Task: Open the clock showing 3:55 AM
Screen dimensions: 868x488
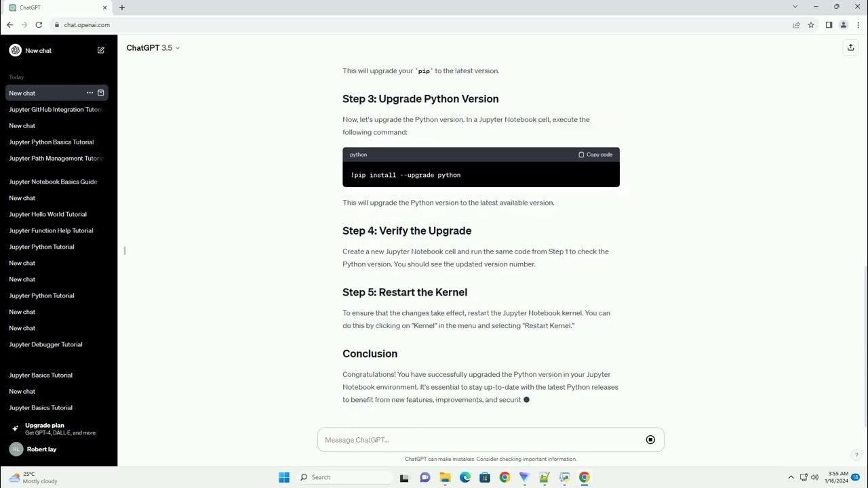Action: [x=837, y=477]
